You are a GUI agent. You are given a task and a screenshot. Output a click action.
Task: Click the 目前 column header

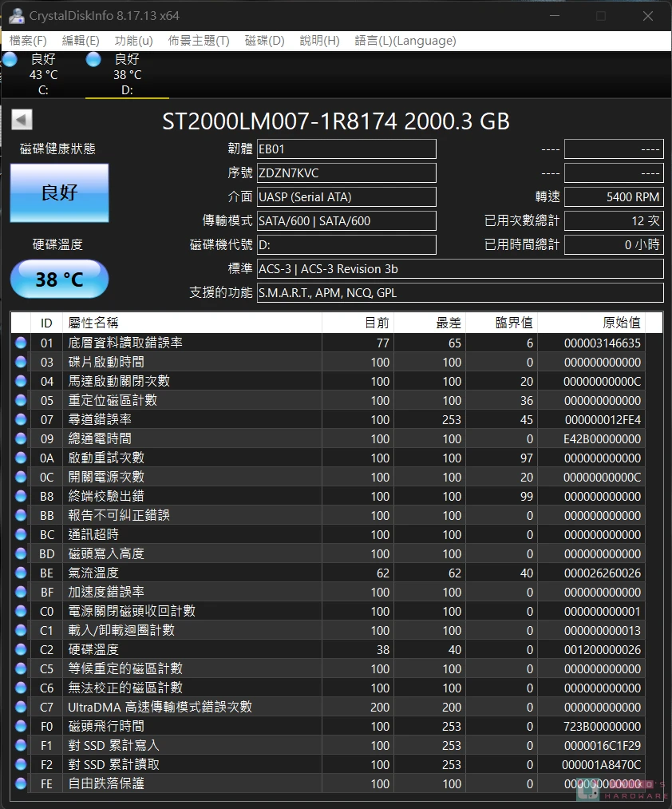tap(358, 323)
